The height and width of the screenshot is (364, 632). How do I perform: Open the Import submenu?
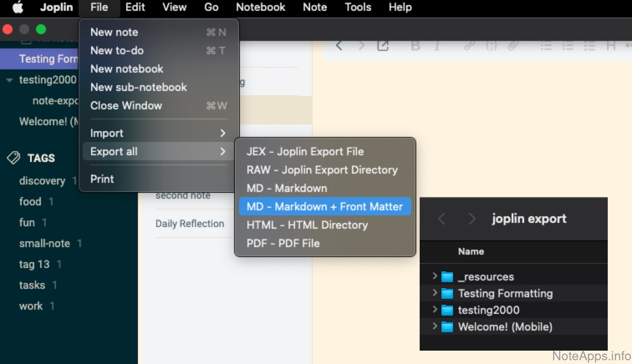point(157,133)
